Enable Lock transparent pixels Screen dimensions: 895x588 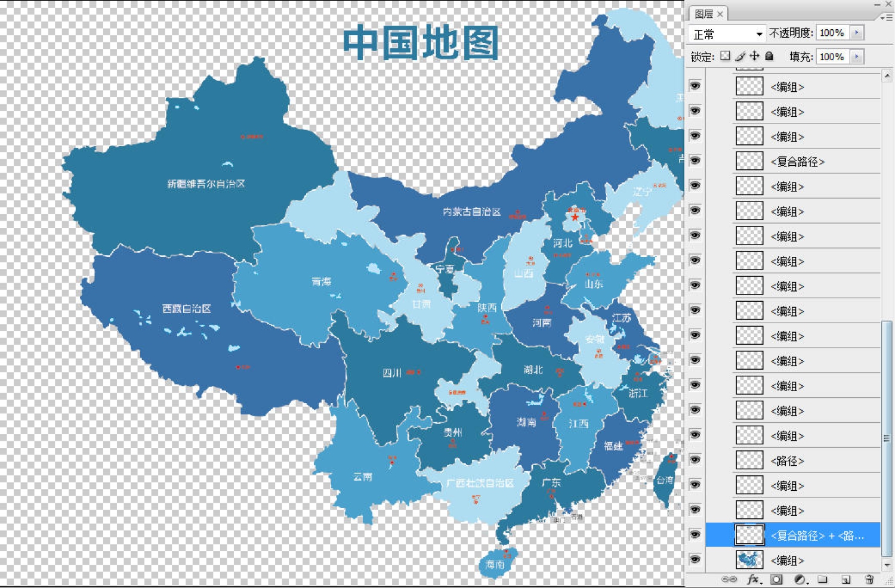point(726,55)
